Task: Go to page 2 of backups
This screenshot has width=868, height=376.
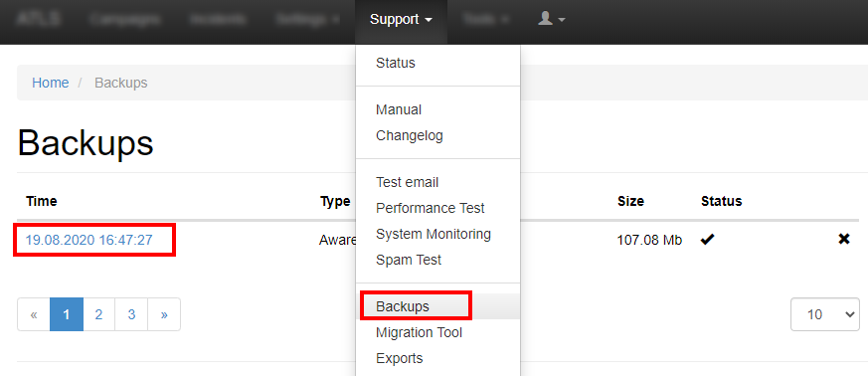Action: (98, 314)
